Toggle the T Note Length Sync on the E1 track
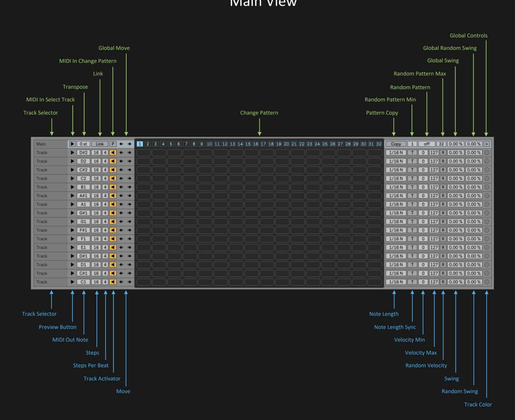The width and height of the screenshot is (515, 420). pos(412,247)
